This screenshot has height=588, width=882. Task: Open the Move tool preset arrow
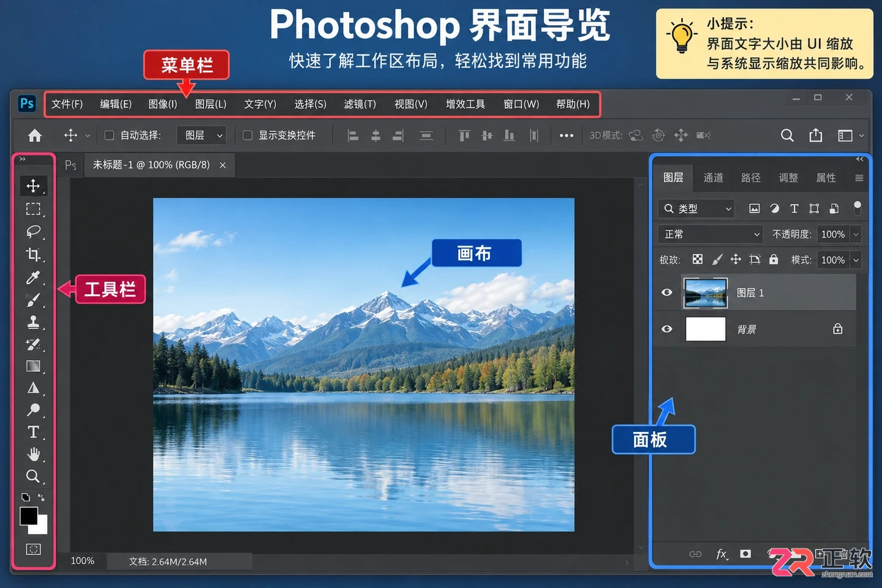88,136
